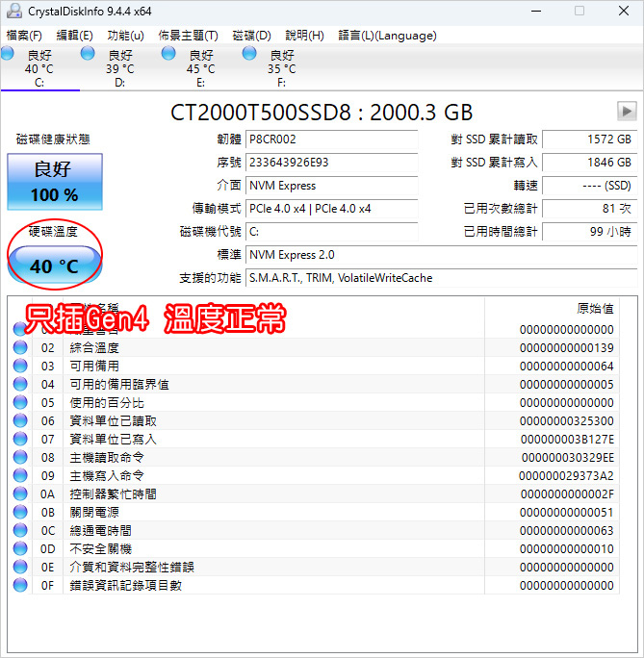Click the firmware field P8CR002
Screen dimensions: 644x658
[332, 139]
